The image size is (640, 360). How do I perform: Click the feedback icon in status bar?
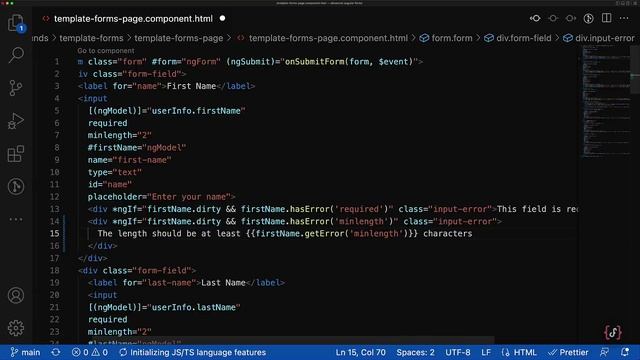point(604,352)
